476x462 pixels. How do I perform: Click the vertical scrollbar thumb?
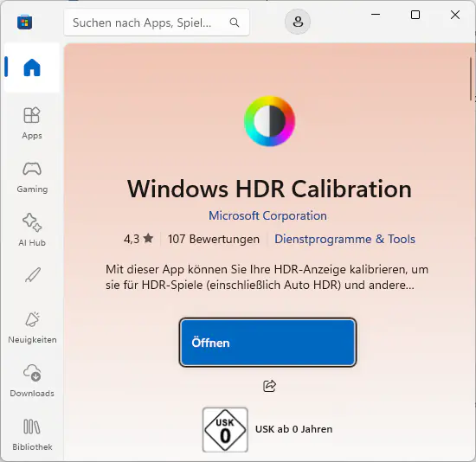click(471, 79)
